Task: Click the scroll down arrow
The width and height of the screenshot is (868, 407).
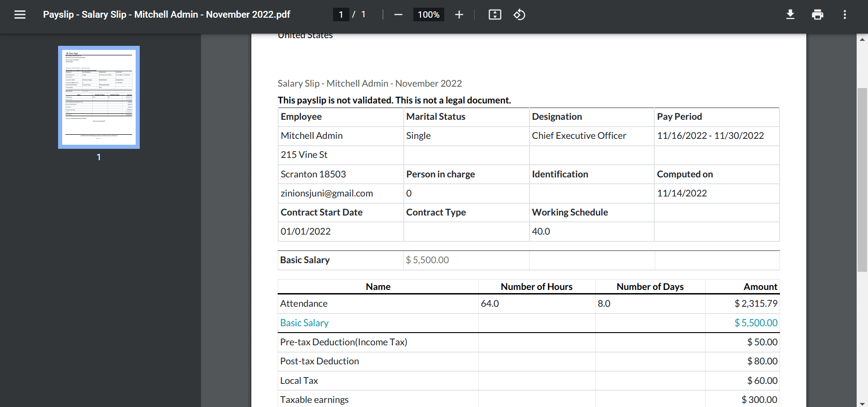Action: [x=862, y=403]
